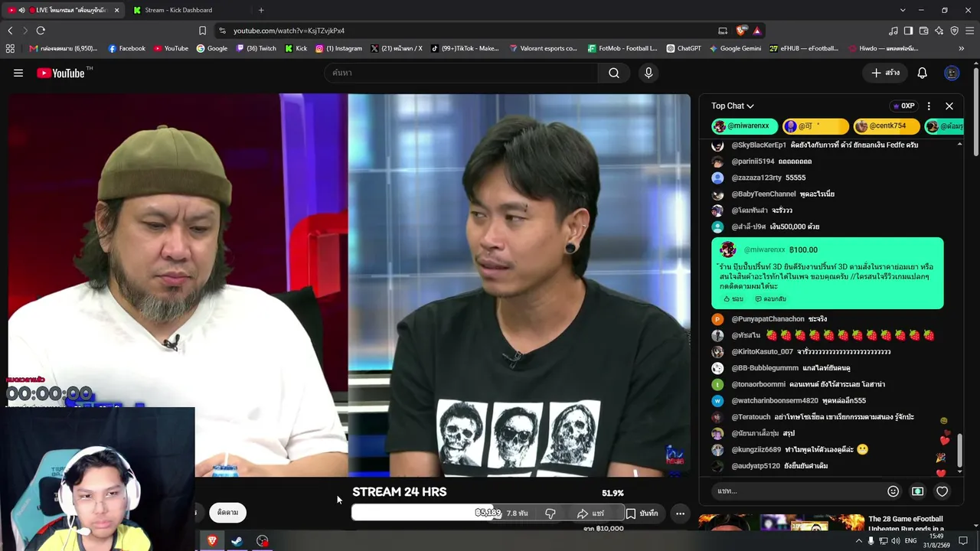
Task: Open the Brave playlist music note icon
Action: click(893, 31)
